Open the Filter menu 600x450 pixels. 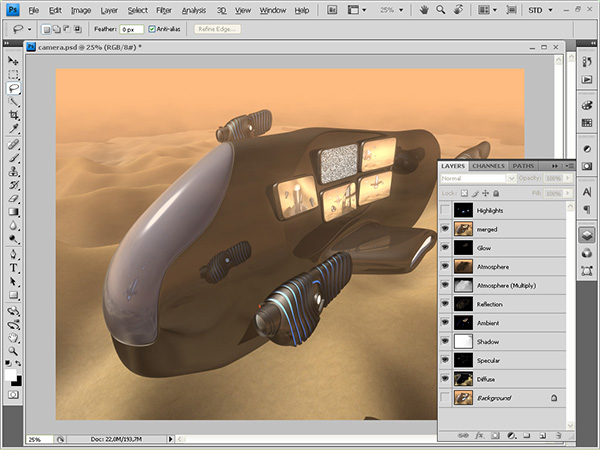coord(163,10)
